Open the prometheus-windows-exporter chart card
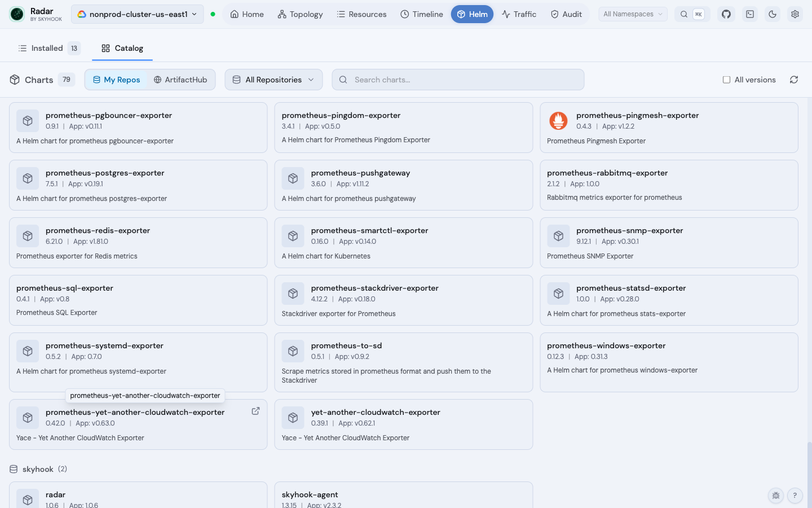Viewport: 812px width, 508px height. (669, 362)
